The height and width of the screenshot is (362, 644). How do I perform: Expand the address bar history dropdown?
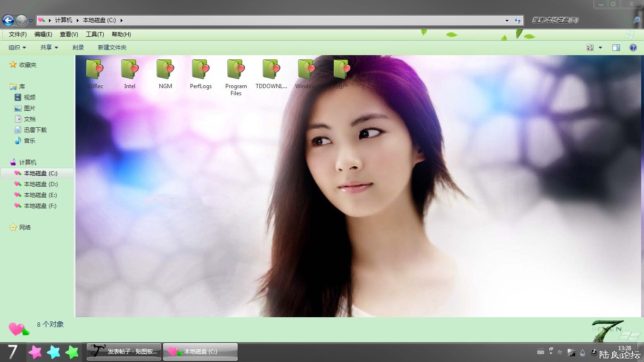pyautogui.click(x=507, y=20)
